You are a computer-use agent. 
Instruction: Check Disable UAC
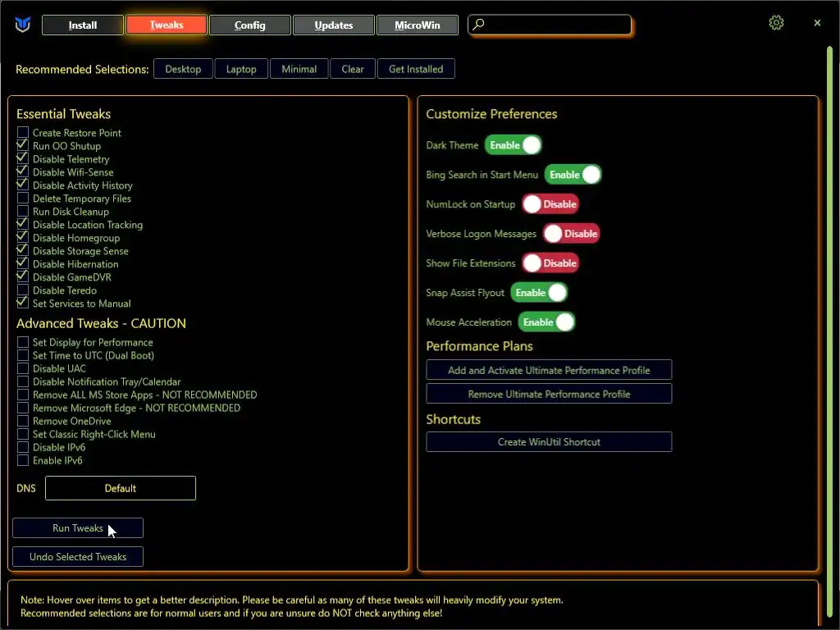pos(22,368)
